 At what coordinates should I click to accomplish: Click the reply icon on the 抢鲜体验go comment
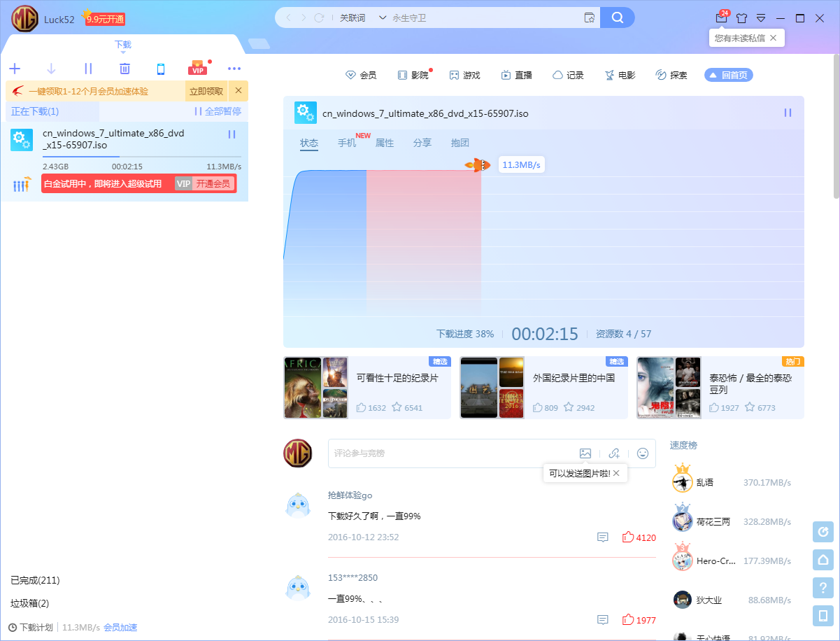602,537
